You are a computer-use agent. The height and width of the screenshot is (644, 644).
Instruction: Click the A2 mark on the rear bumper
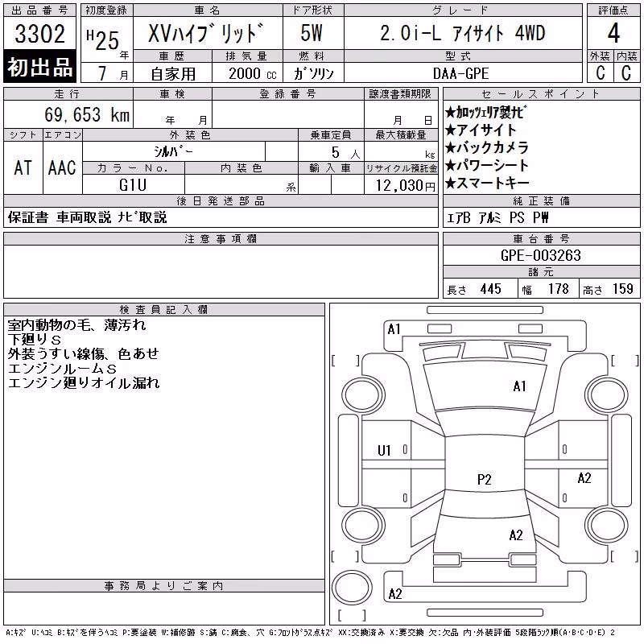click(x=395, y=594)
